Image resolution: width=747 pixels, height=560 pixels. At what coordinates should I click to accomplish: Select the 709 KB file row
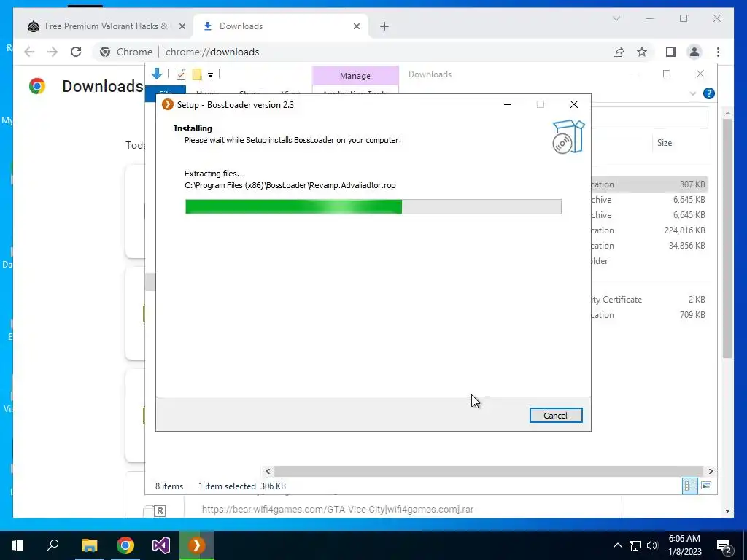pyautogui.click(x=650, y=315)
